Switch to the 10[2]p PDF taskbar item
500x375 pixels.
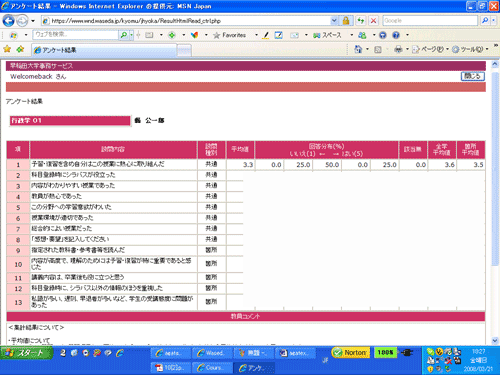tap(170, 368)
